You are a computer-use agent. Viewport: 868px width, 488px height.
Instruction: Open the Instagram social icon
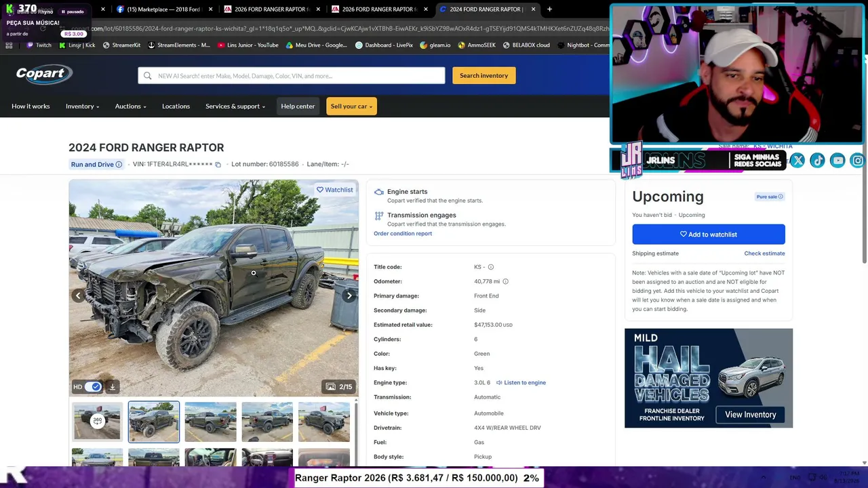pos(858,161)
